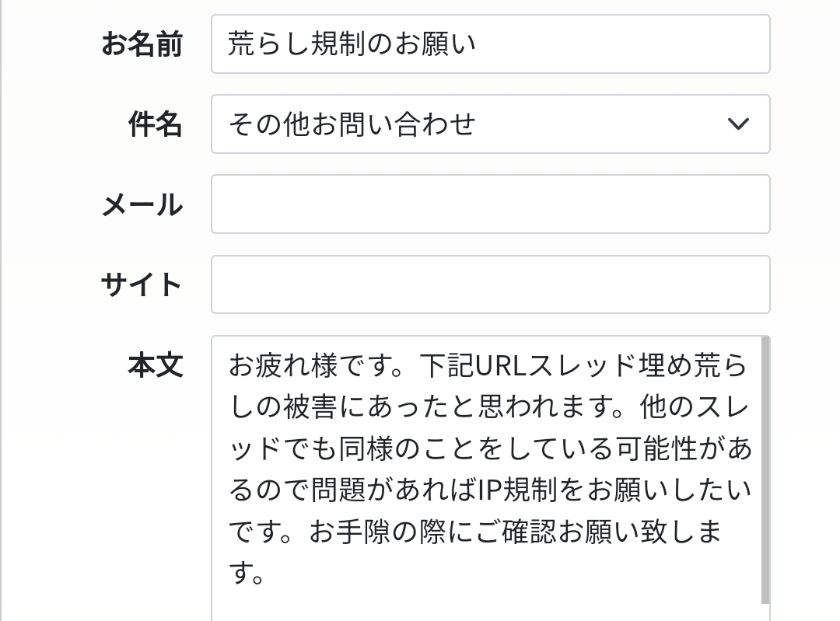This screenshot has width=840, height=621.
Task: Place cursor on "URL" in message body
Action: point(501,366)
